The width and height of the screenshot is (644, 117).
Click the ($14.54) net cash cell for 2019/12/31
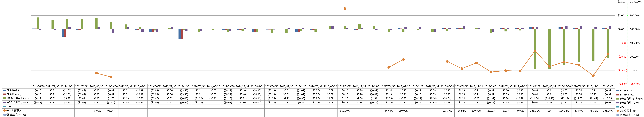tap(535, 98)
